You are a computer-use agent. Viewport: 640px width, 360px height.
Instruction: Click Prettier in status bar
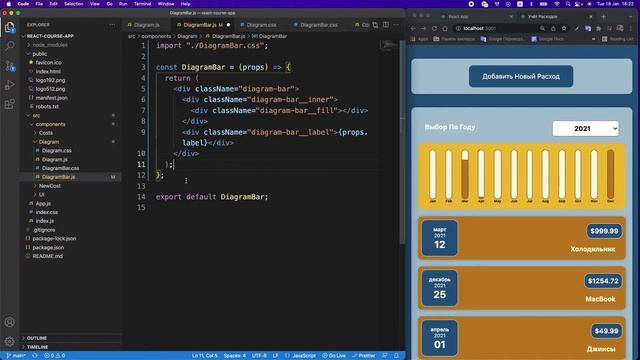(364, 356)
